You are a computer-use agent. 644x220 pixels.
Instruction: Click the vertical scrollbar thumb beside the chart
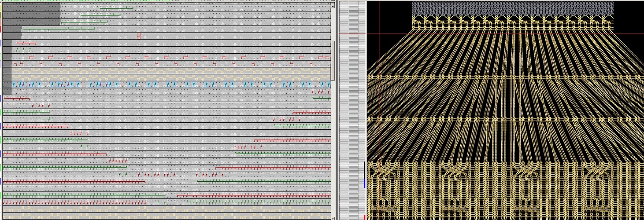333,60
